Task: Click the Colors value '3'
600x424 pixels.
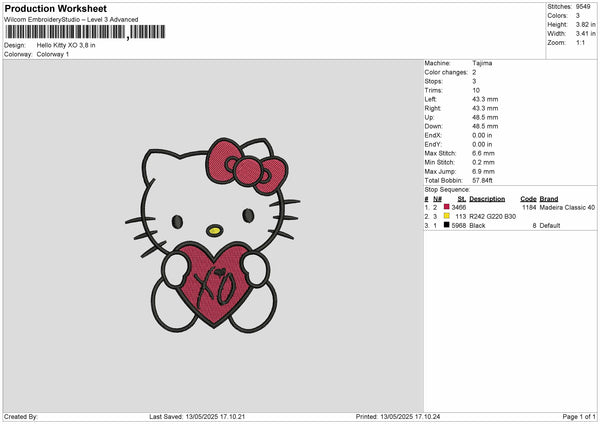Action: [578, 16]
